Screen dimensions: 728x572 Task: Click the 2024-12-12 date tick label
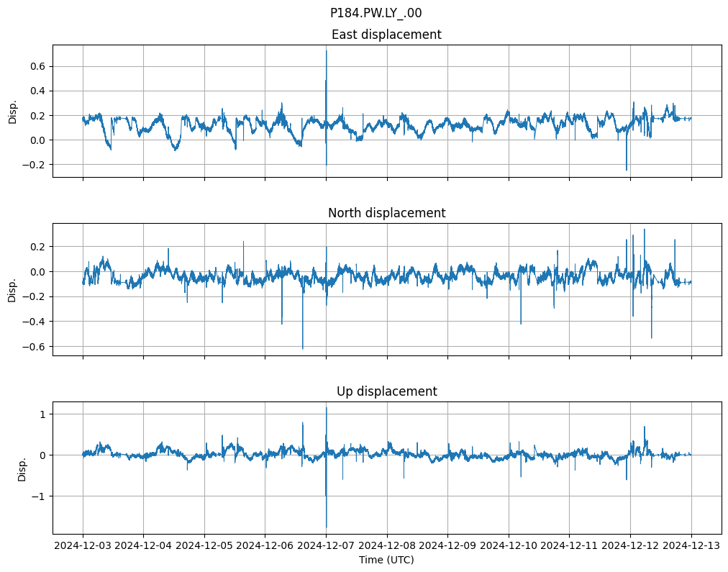click(x=630, y=546)
